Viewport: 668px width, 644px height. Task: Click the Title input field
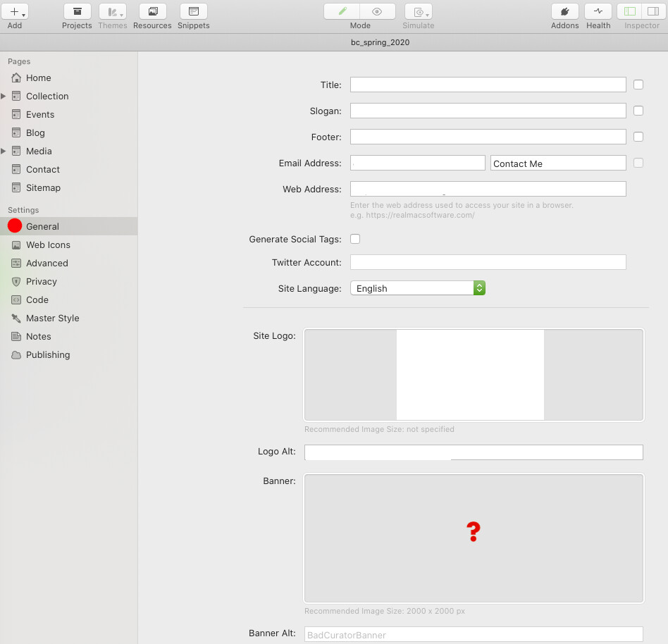click(488, 85)
